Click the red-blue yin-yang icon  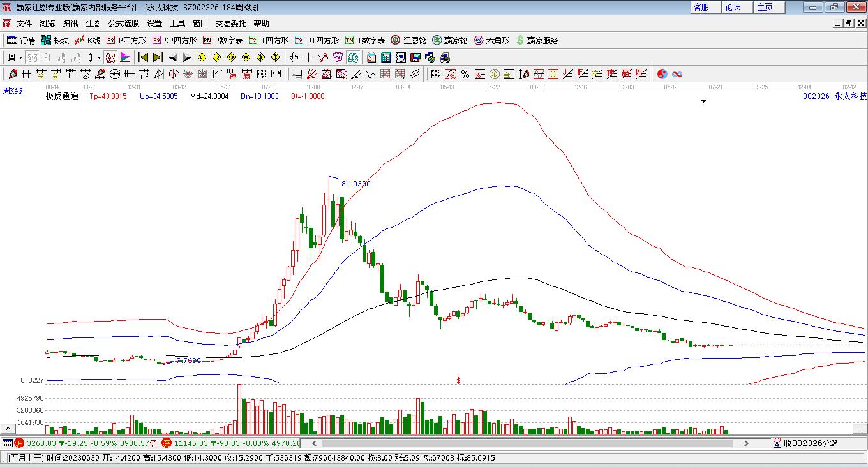662,74
